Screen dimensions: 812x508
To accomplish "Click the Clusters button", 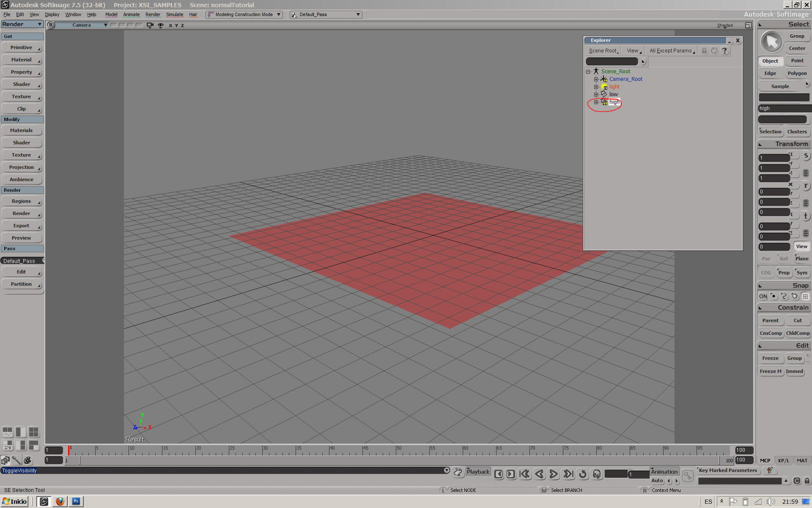I will pyautogui.click(x=797, y=132).
